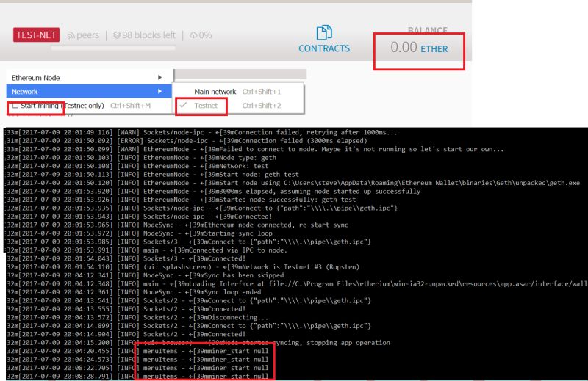Click the blocks-left layers icon
Image resolution: width=588 pixels, height=381 pixels.
coord(117,35)
